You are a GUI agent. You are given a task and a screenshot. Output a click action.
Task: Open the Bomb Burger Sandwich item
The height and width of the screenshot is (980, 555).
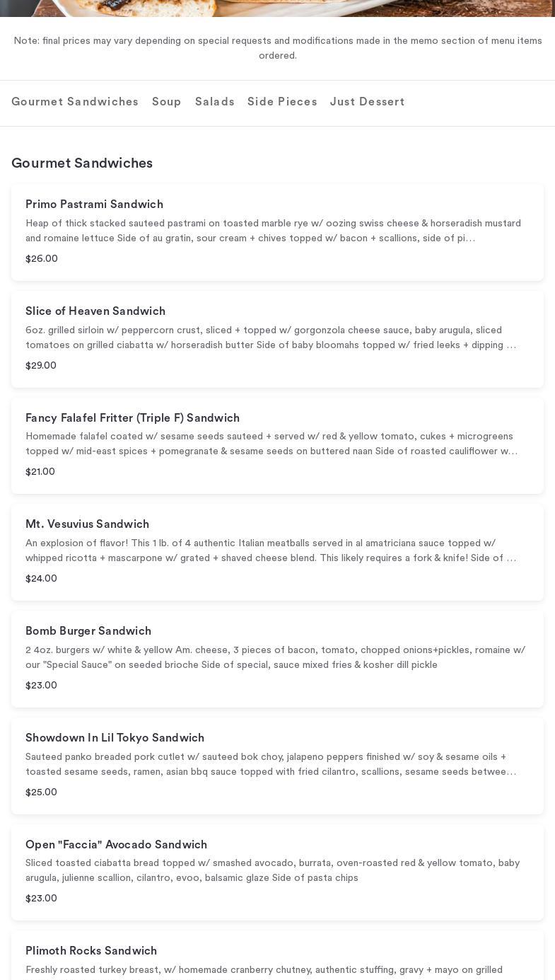88,631
